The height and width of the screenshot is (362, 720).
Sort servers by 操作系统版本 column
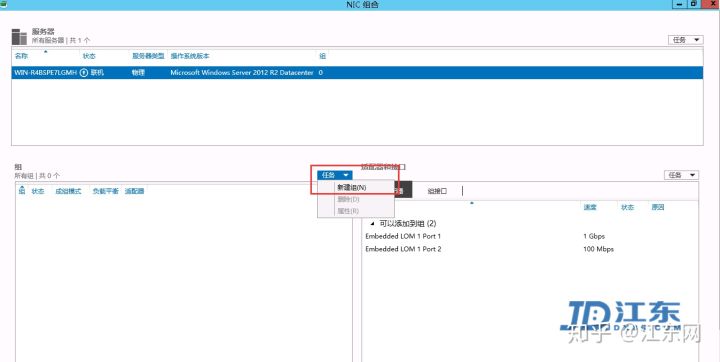(190, 56)
